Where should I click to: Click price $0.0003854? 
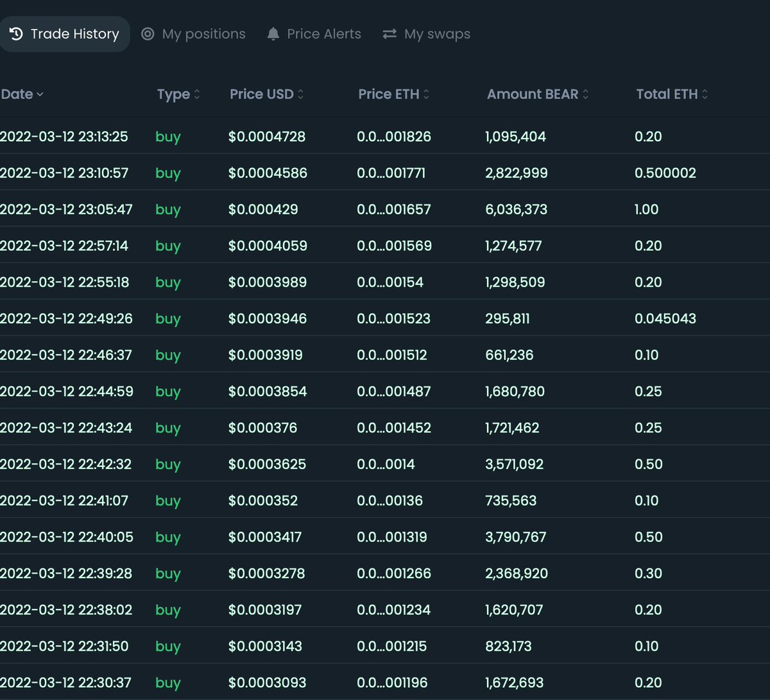click(x=268, y=391)
